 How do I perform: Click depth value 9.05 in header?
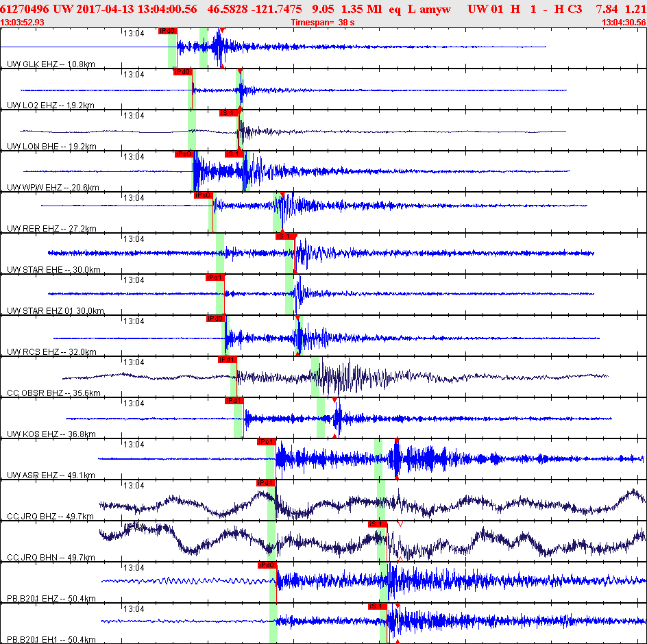click(x=323, y=9)
